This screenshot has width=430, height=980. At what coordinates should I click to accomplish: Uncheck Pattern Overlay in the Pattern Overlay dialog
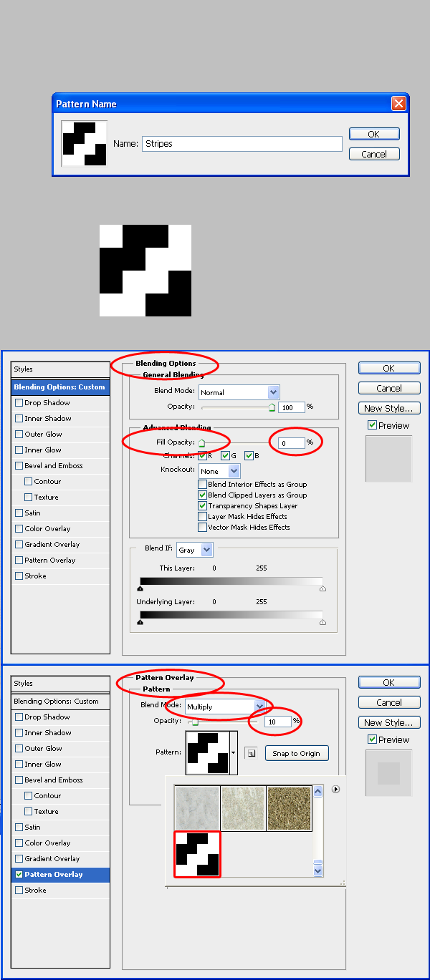(x=19, y=875)
